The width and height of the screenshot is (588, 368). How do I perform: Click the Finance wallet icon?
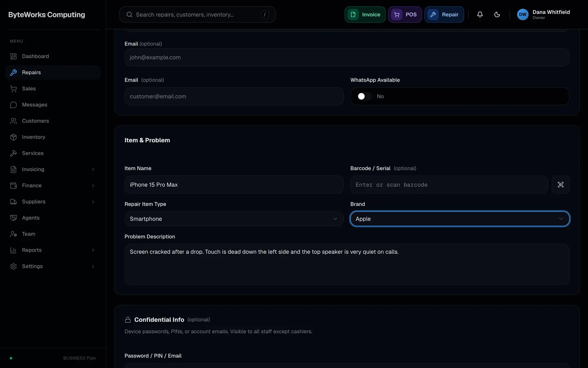(x=14, y=185)
